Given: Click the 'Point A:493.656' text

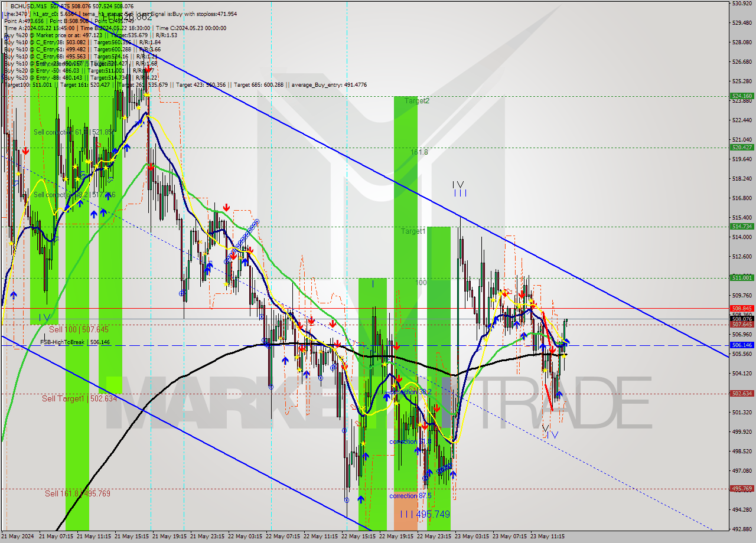Looking at the screenshot, I should (x=23, y=21).
